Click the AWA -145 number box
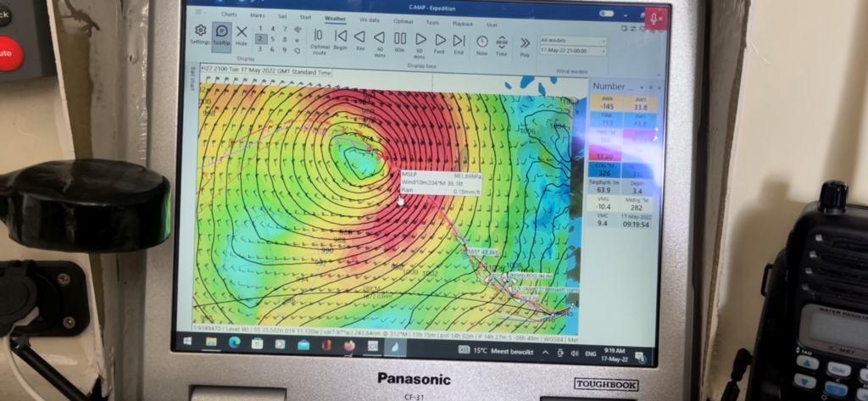This screenshot has width=868, height=401. click(x=607, y=103)
